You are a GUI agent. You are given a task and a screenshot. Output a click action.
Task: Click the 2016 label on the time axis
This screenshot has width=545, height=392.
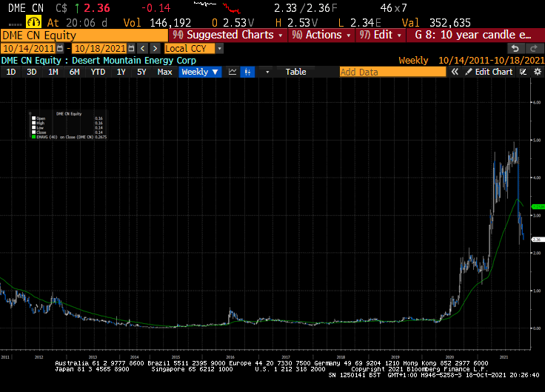pyautogui.click(x=230, y=357)
